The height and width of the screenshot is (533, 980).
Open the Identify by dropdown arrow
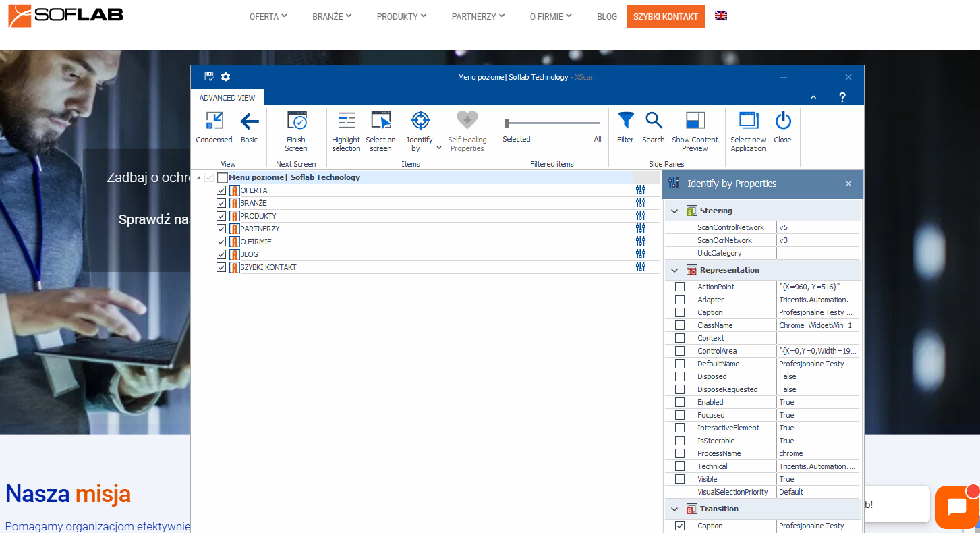pyautogui.click(x=439, y=147)
